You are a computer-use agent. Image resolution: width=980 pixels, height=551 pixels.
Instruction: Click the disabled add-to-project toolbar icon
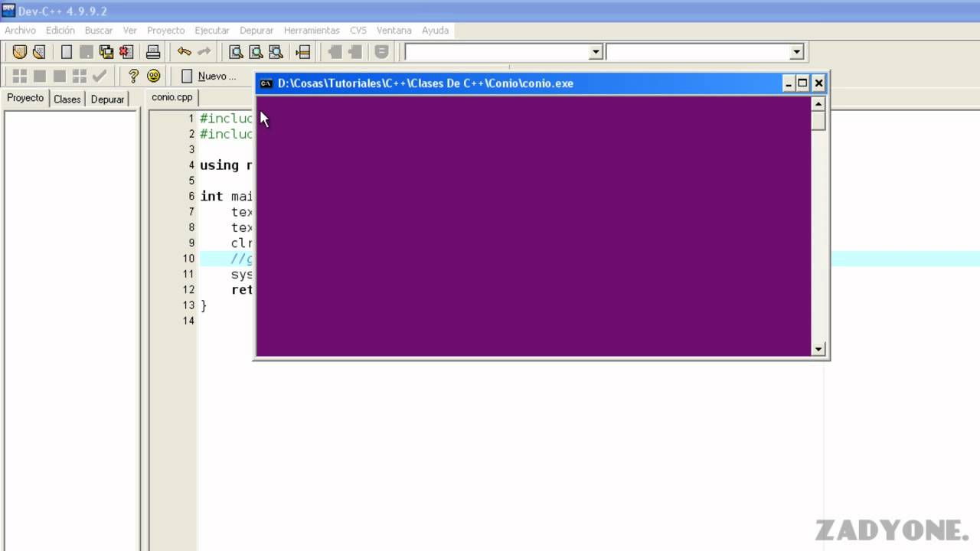[335, 52]
